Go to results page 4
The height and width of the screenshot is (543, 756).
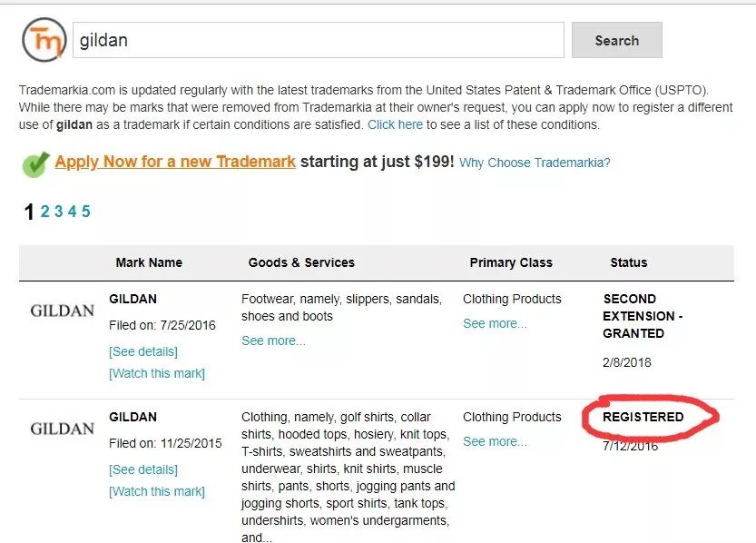tap(72, 212)
